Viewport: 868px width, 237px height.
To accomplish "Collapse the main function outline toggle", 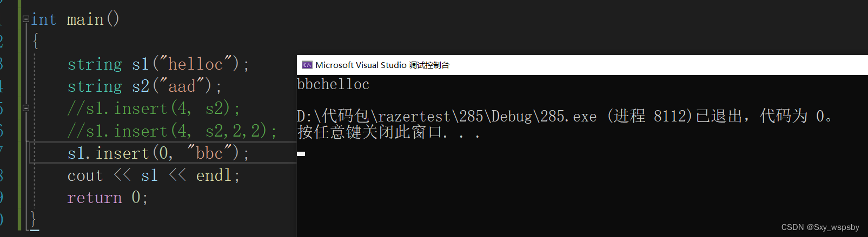I will (x=25, y=19).
